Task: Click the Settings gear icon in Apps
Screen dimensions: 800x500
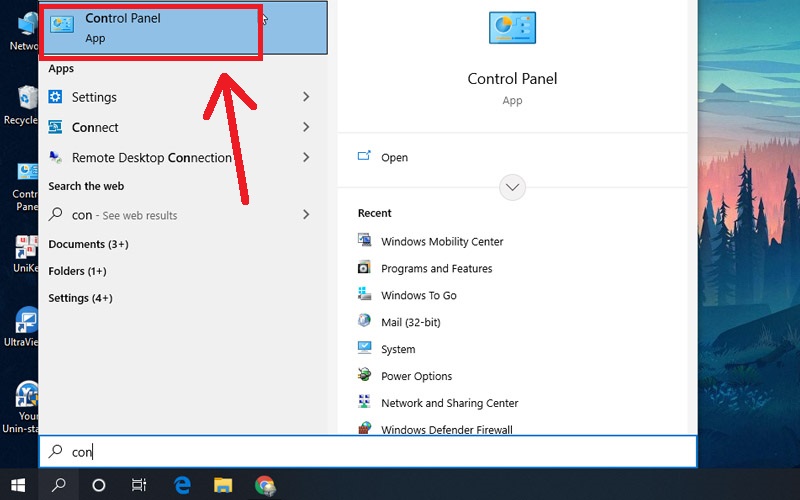Action: click(x=55, y=96)
